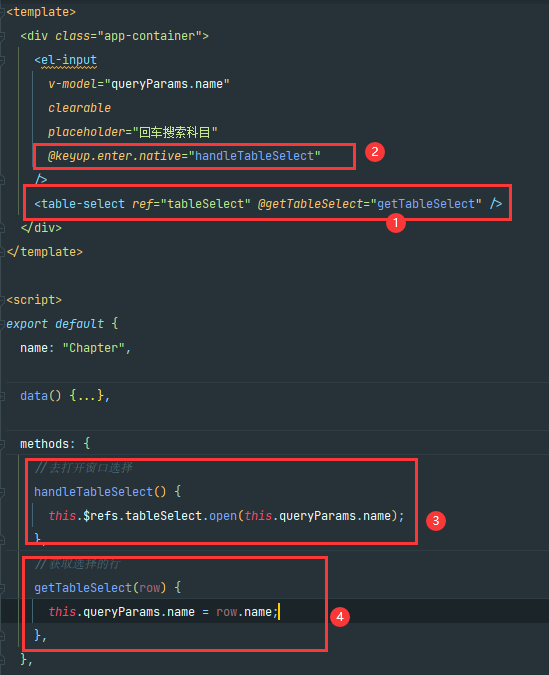Click "getTableSelect" in the event handler value
This screenshot has height=675, width=549.
426,204
